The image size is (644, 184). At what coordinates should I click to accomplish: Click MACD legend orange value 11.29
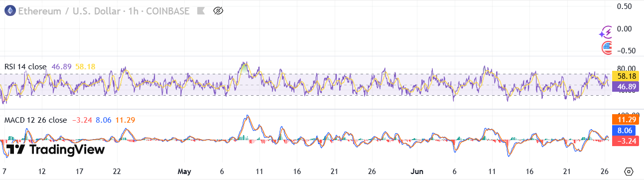(125, 120)
